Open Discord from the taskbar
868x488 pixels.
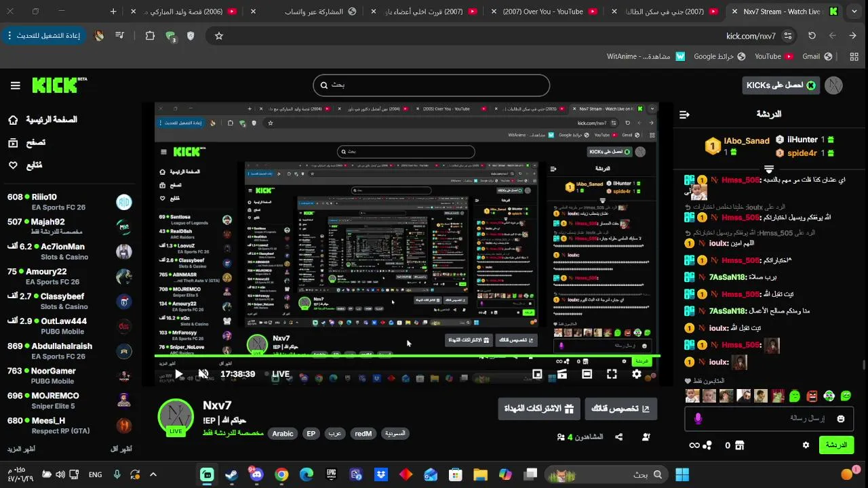(256, 474)
